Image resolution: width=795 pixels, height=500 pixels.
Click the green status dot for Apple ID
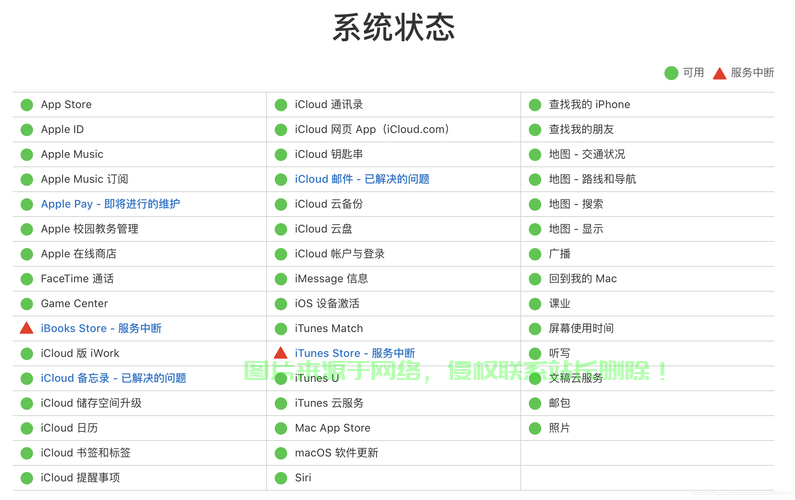pyautogui.click(x=26, y=130)
